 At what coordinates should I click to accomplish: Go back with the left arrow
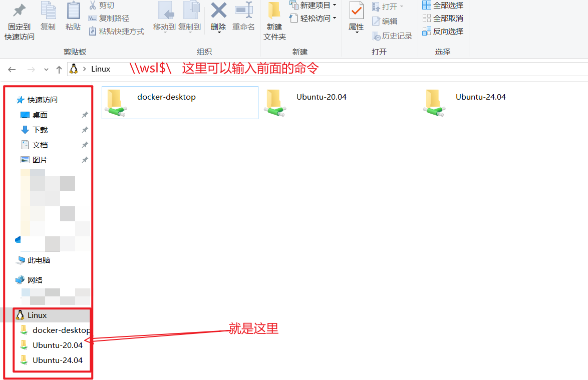pos(12,69)
